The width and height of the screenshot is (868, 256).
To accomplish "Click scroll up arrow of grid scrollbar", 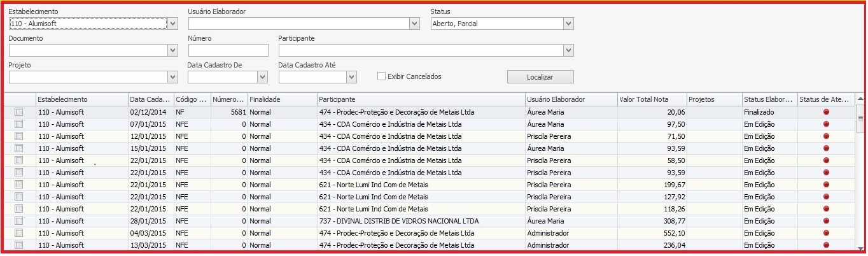I will (860, 99).
